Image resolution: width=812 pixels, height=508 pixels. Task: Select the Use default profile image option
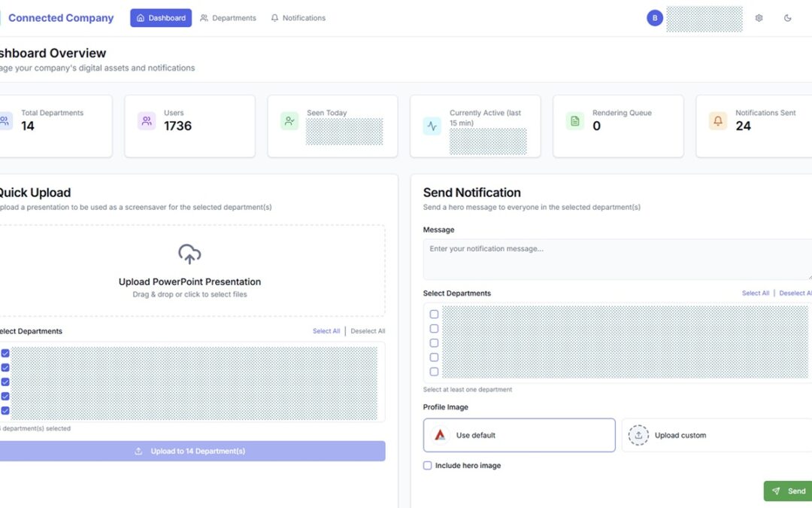[x=519, y=434]
